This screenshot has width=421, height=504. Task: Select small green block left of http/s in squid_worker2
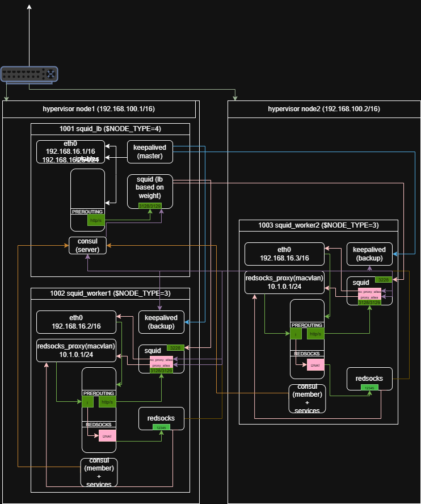tap(296, 334)
